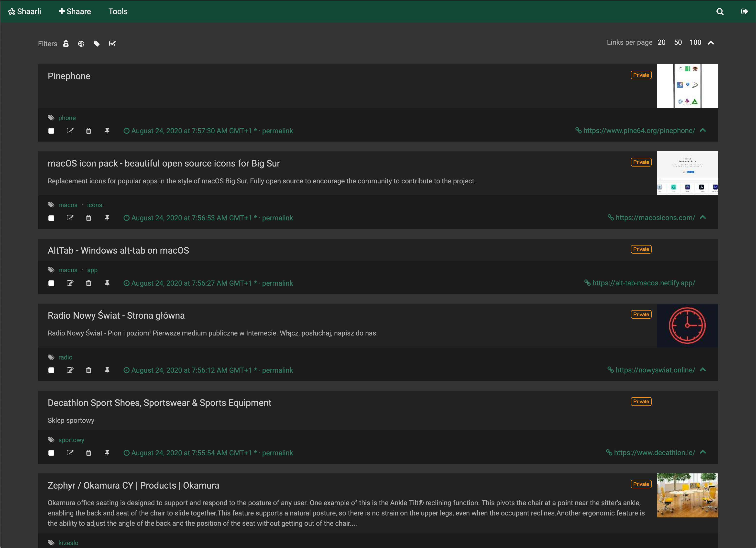The image size is (756, 548).
Task: Open the search bar via magnifier icon
Action: pos(720,11)
